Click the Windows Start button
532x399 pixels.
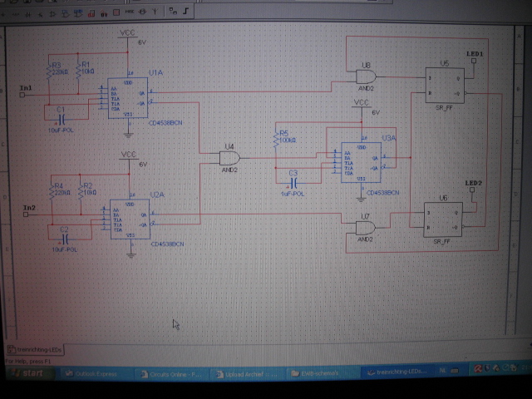32,373
